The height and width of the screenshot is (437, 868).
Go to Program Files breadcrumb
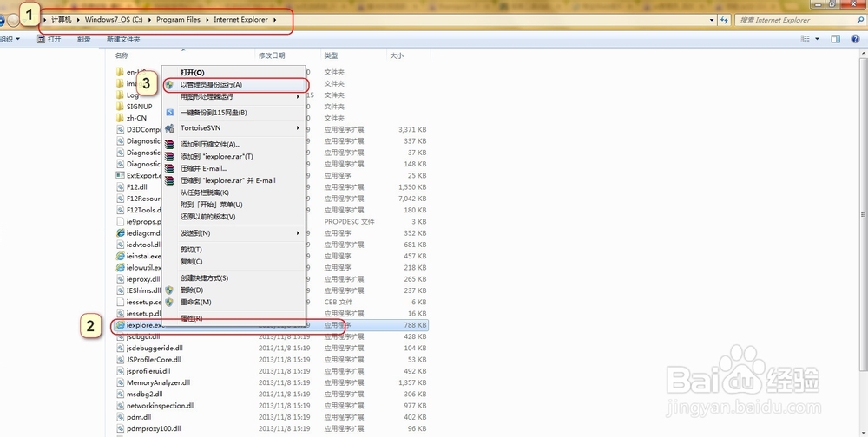pyautogui.click(x=178, y=20)
